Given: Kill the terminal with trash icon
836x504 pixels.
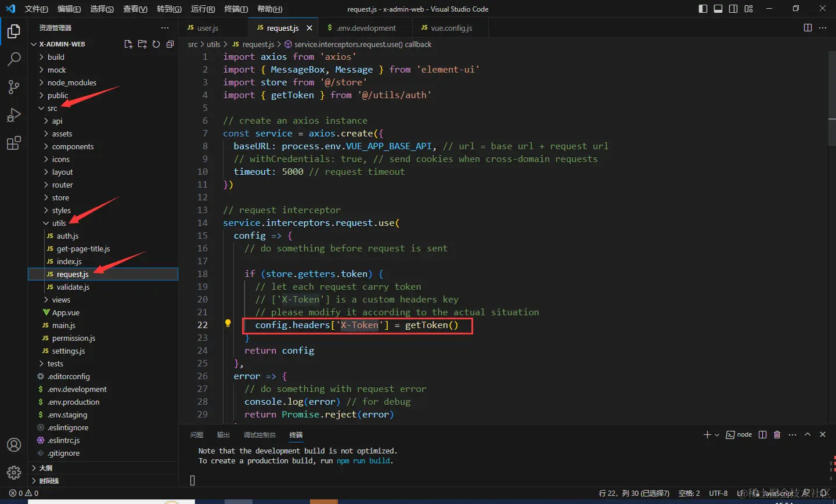Looking at the screenshot, I should coord(777,434).
